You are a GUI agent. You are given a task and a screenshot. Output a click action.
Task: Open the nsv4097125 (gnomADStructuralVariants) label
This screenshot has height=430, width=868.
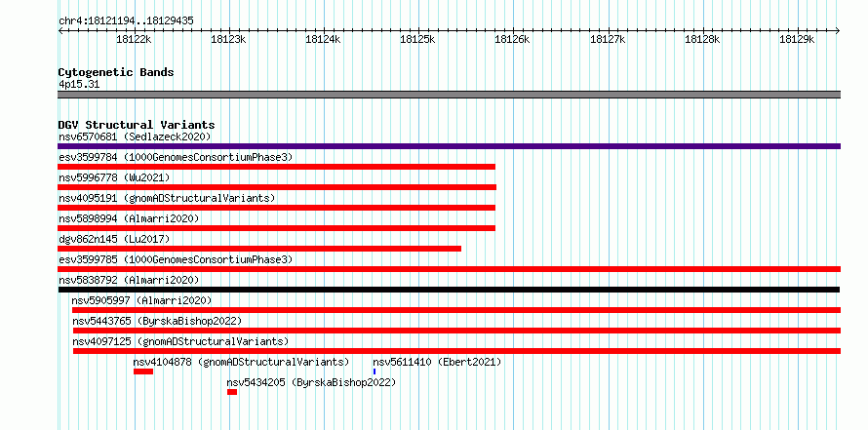point(180,341)
